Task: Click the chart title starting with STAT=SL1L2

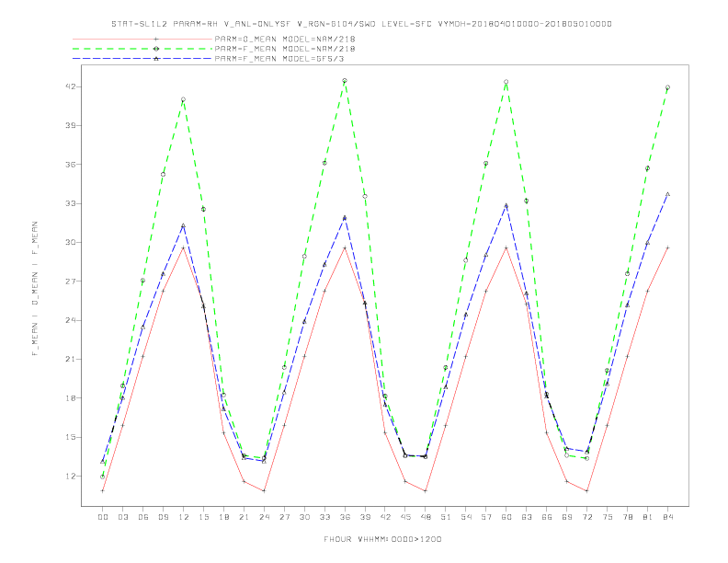Action: [x=361, y=24]
